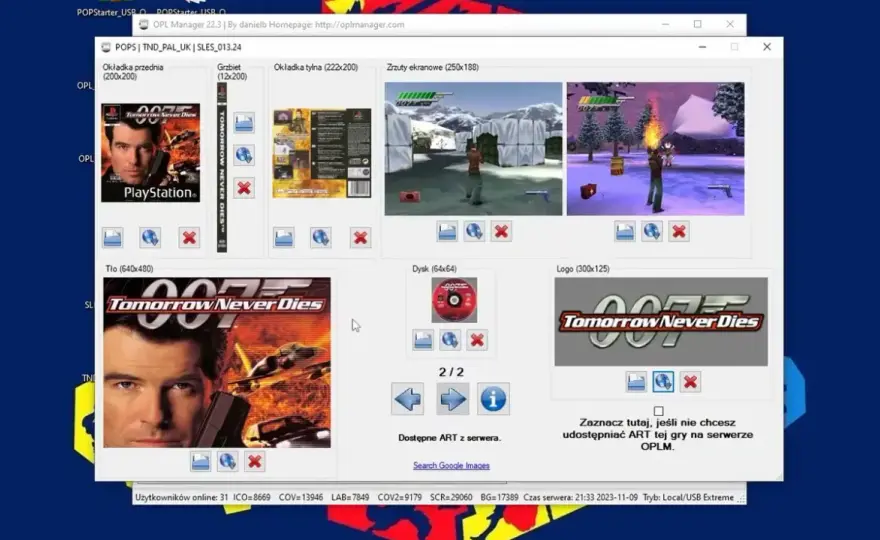Click 'Użytkowników online: 31' in status bar
Image resolution: width=880 pixels, height=540 pixels.
pos(181,497)
